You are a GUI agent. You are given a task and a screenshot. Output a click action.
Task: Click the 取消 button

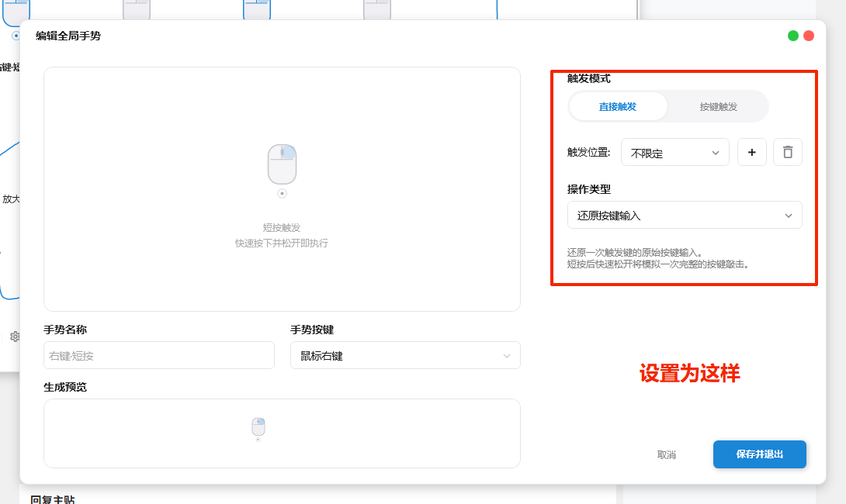667,454
